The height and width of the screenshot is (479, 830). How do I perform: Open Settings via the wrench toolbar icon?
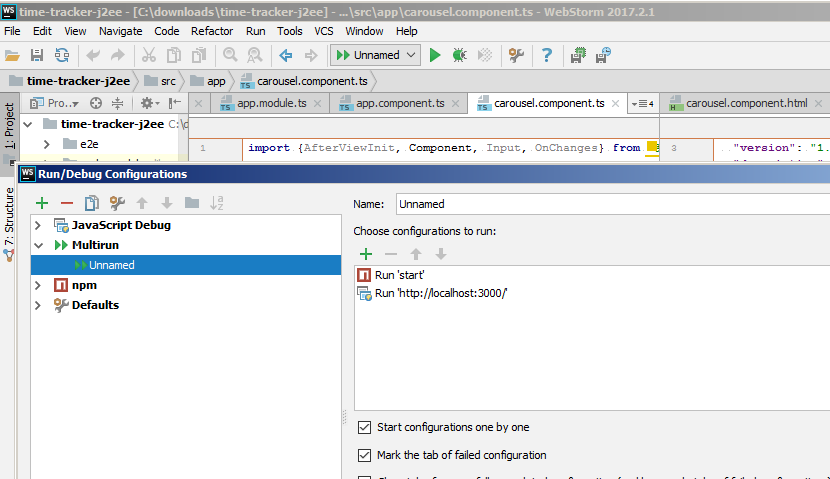tap(516, 55)
